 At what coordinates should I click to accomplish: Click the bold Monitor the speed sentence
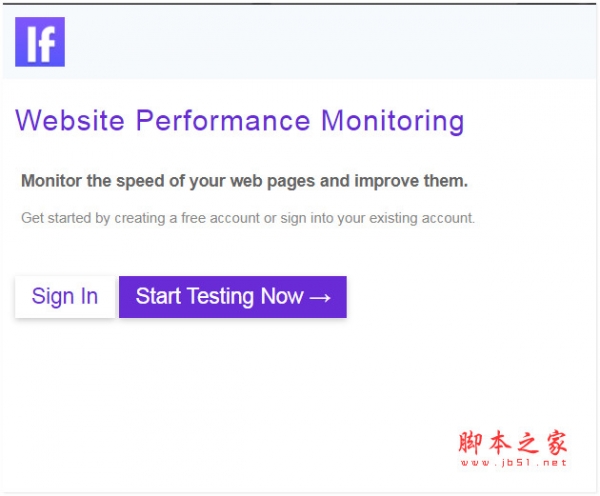click(x=244, y=181)
